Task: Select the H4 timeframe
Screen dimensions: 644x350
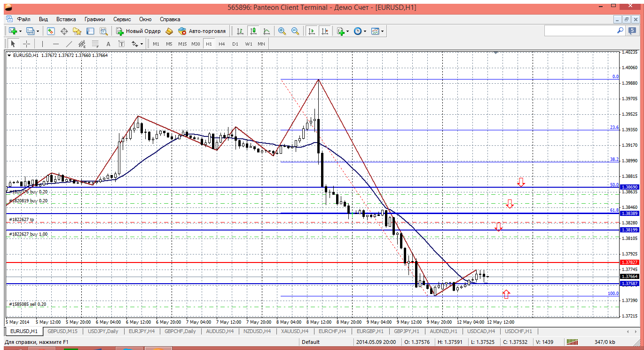Action: tap(222, 44)
